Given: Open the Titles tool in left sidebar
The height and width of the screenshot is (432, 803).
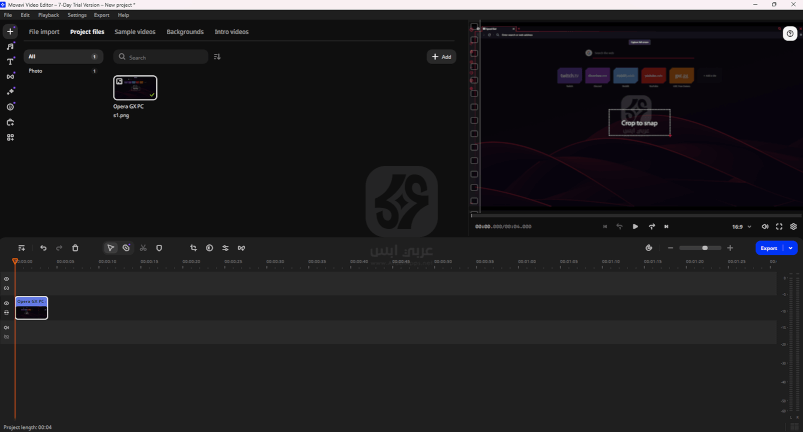Looking at the screenshot, I should pyautogui.click(x=10, y=61).
